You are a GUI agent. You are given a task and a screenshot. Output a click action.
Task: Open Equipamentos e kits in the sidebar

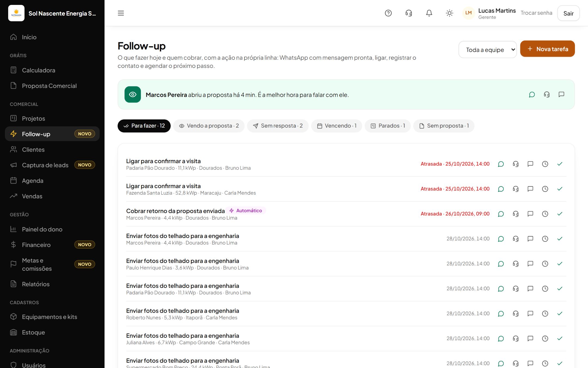click(52, 317)
